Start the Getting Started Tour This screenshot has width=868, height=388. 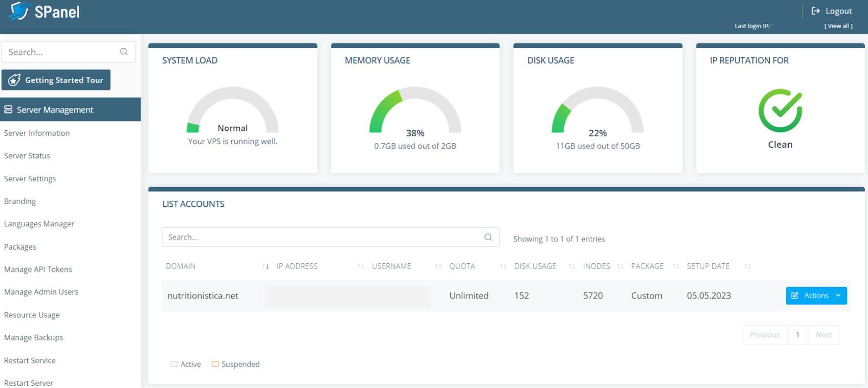(x=56, y=80)
